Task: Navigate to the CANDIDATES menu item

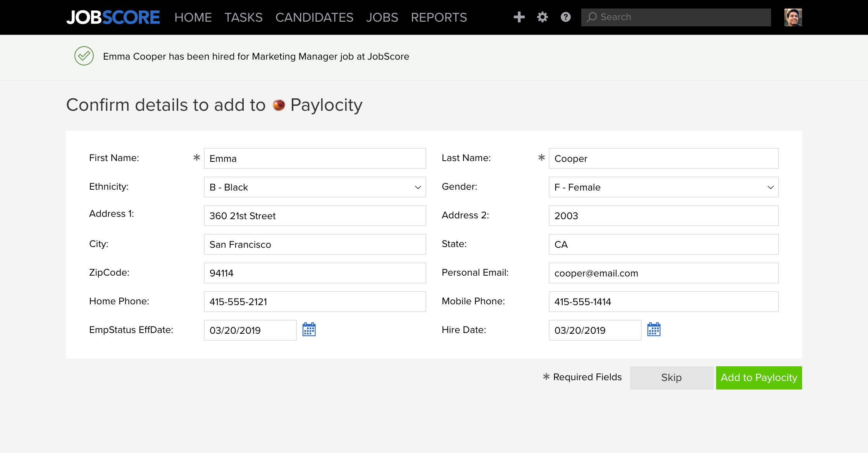Action: pyautogui.click(x=314, y=17)
